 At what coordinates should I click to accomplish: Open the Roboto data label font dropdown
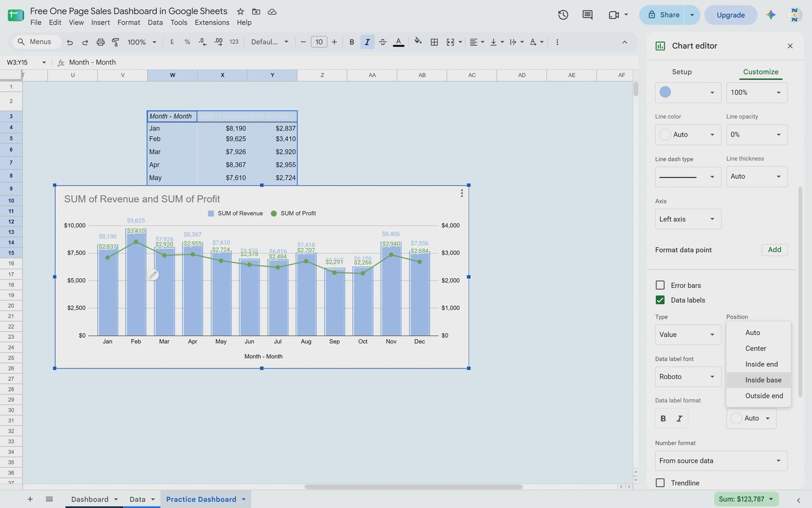click(x=688, y=377)
